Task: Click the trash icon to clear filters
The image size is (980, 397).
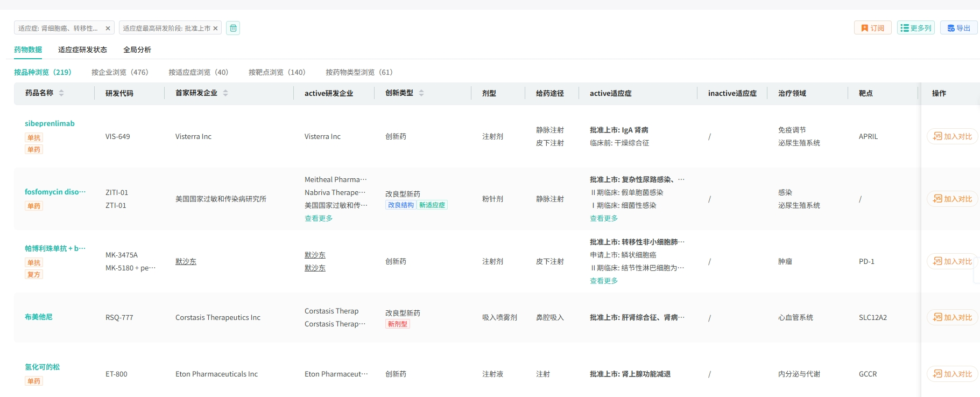Action: pyautogui.click(x=233, y=28)
